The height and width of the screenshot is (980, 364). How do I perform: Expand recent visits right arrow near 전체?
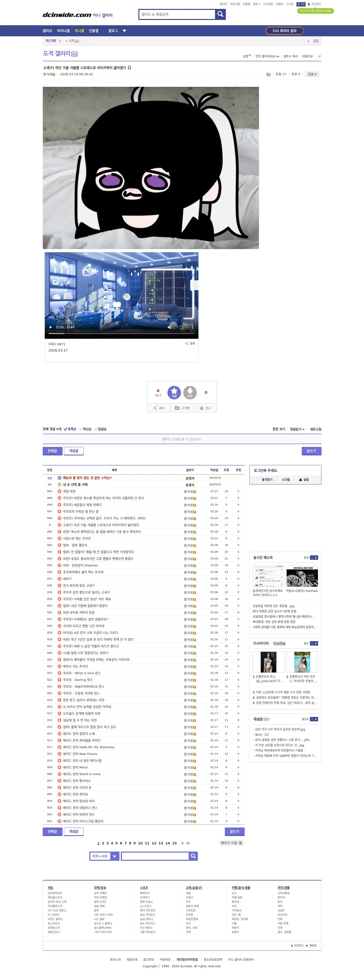[308, 41]
